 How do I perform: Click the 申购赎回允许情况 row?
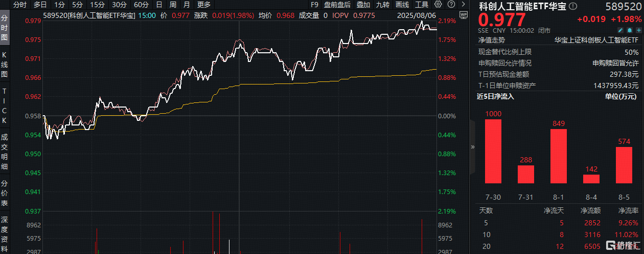point(558,63)
